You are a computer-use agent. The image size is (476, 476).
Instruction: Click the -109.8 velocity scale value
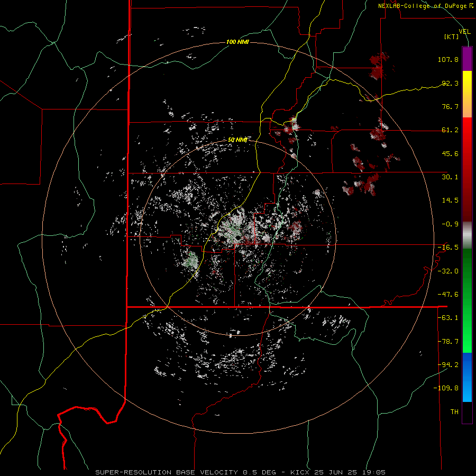[x=446, y=388]
